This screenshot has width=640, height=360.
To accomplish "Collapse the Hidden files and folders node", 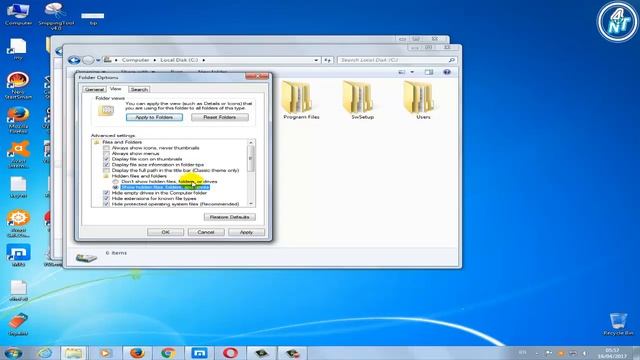I will click(106, 176).
